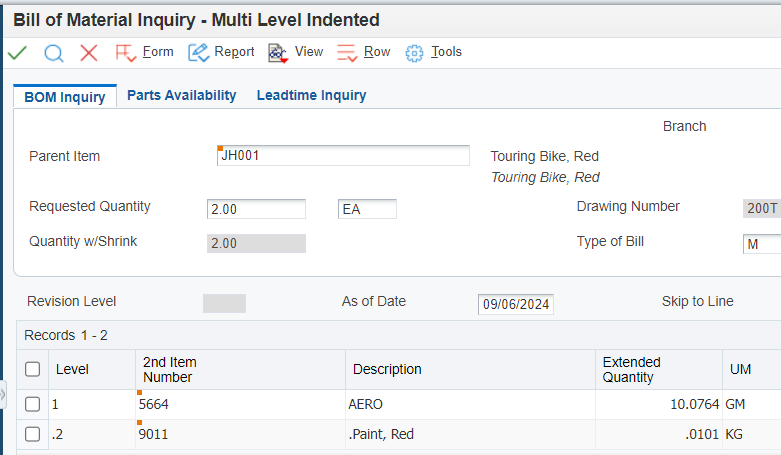Select the BOM Inquiry tab
This screenshot has width=781, height=455.
65,97
